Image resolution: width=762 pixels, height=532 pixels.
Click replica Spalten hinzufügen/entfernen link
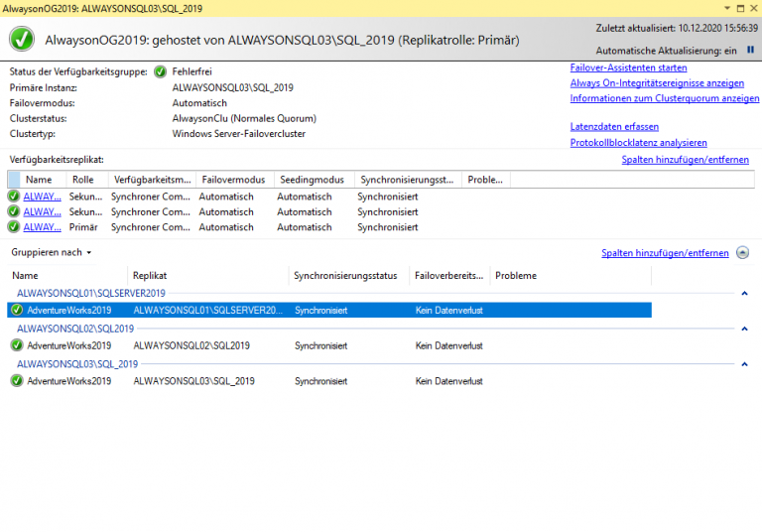coord(686,160)
